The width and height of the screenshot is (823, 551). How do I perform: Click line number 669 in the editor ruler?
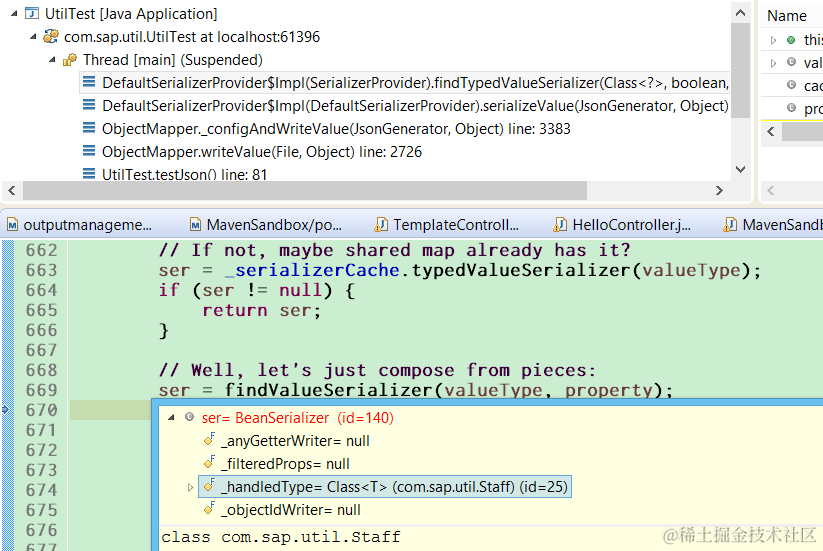(41, 390)
